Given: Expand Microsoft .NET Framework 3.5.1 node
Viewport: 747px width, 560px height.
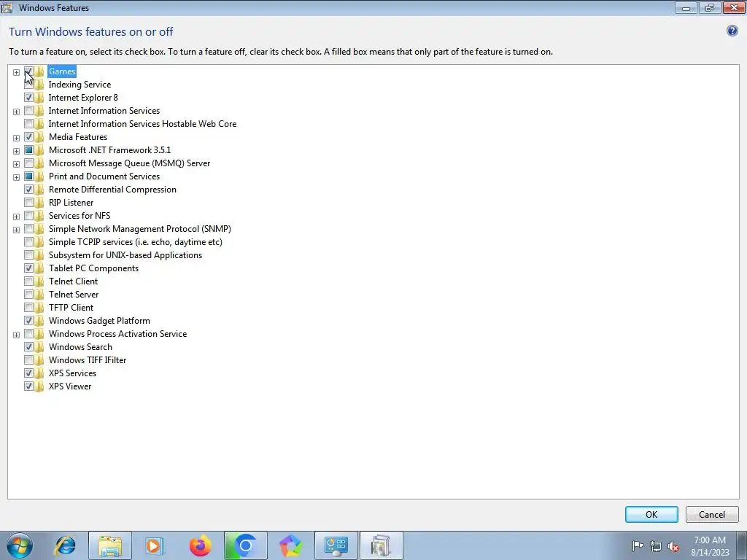Looking at the screenshot, I should tap(16, 151).
